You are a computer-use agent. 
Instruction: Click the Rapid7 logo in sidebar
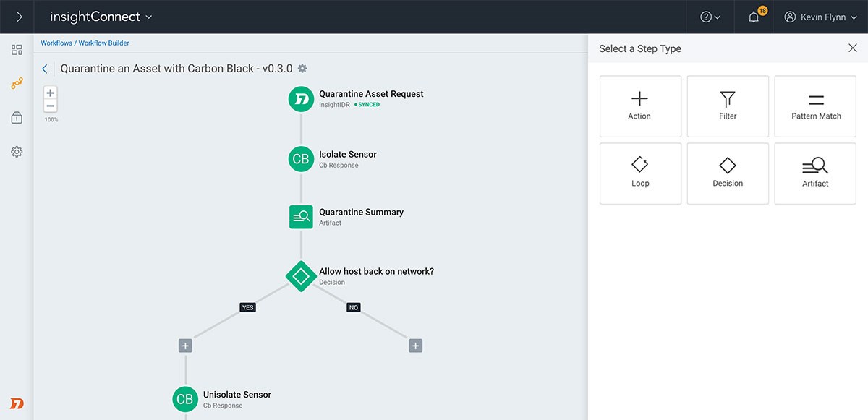(x=17, y=403)
